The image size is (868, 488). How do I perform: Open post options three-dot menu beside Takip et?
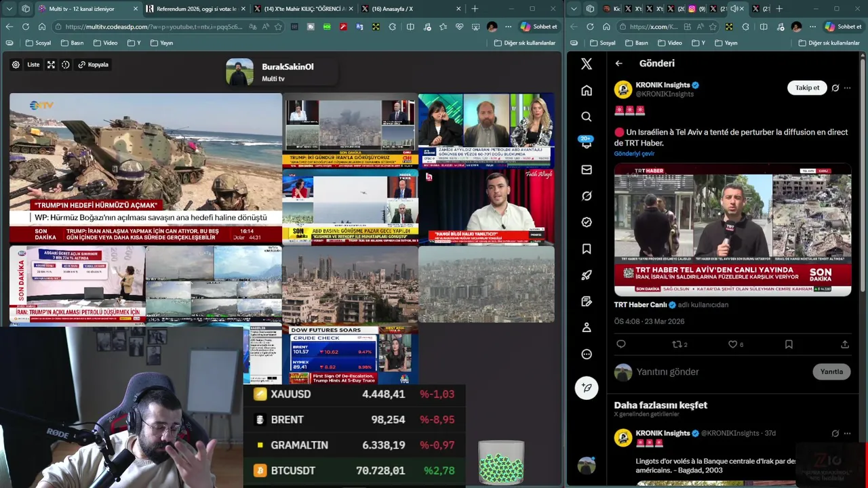(847, 87)
